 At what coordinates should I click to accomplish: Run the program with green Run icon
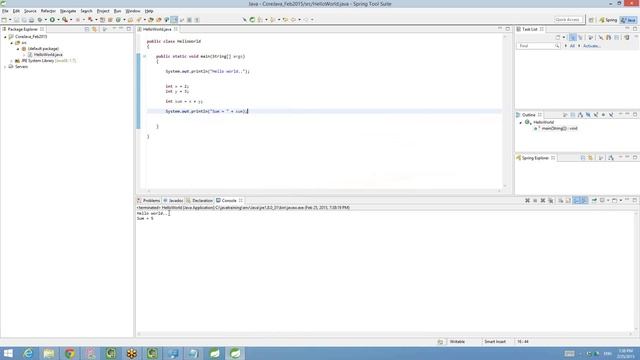tap(52, 20)
